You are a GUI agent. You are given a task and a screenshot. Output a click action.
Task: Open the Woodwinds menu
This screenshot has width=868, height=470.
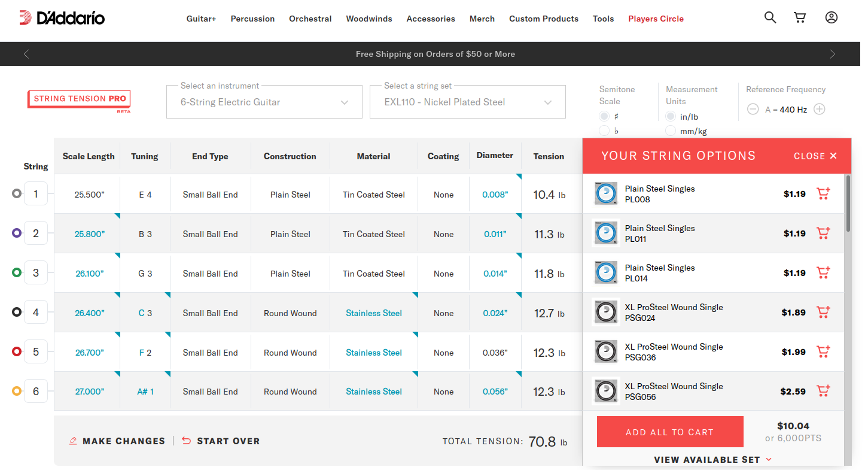pos(369,19)
